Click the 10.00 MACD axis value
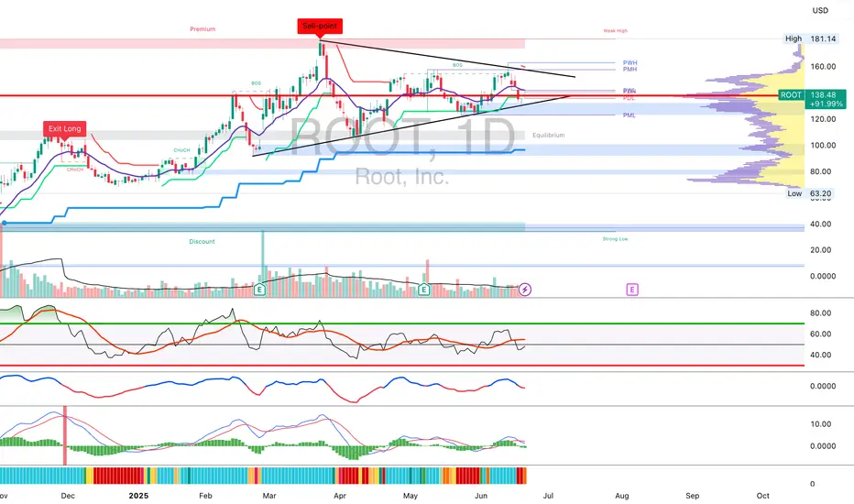854x504 pixels. (x=821, y=424)
